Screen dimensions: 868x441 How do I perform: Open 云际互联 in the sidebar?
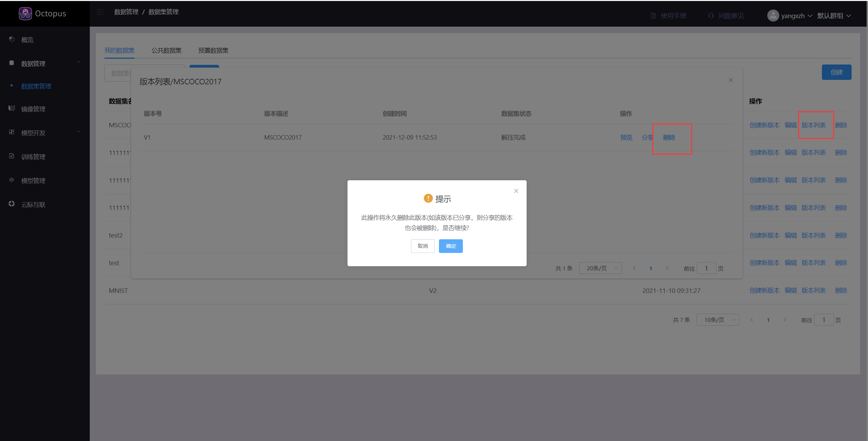(x=33, y=204)
